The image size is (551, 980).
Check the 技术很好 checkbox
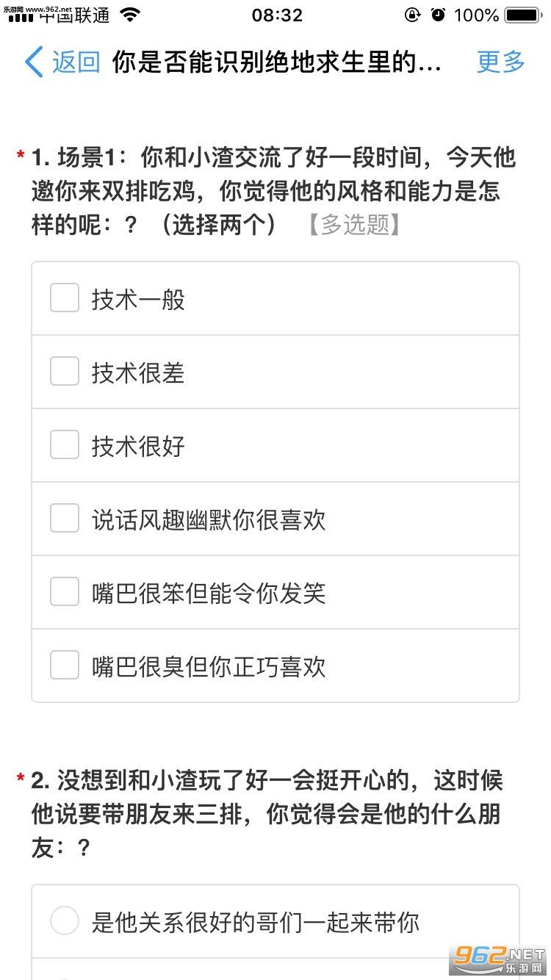[x=65, y=445]
